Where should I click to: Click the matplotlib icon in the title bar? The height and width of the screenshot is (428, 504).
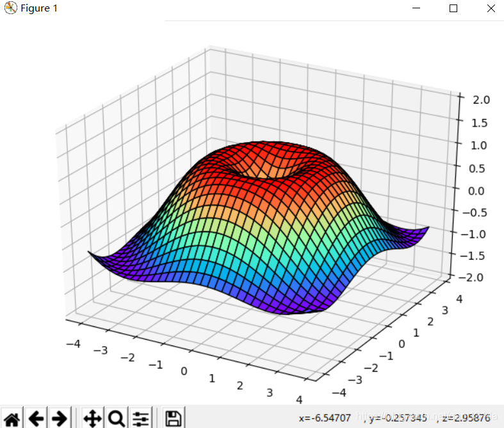pos(11,8)
